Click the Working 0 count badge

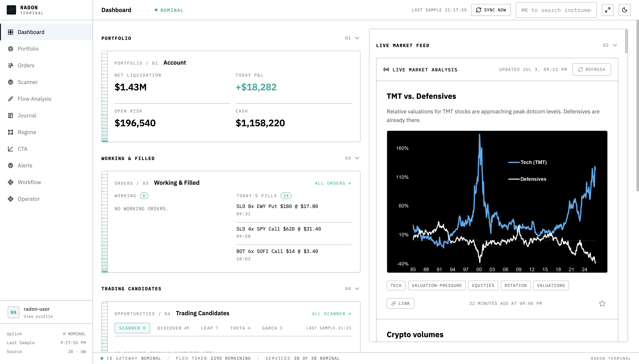click(144, 196)
